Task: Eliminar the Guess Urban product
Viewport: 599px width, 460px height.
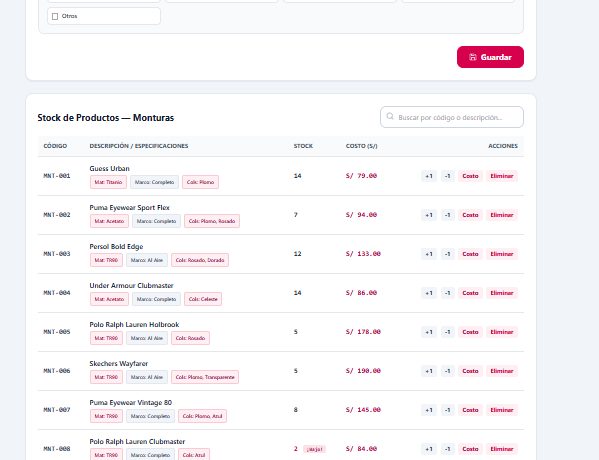Action: [x=502, y=176]
